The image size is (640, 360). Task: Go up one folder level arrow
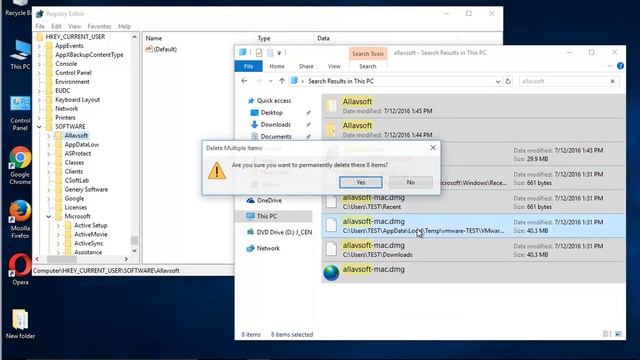tap(282, 81)
